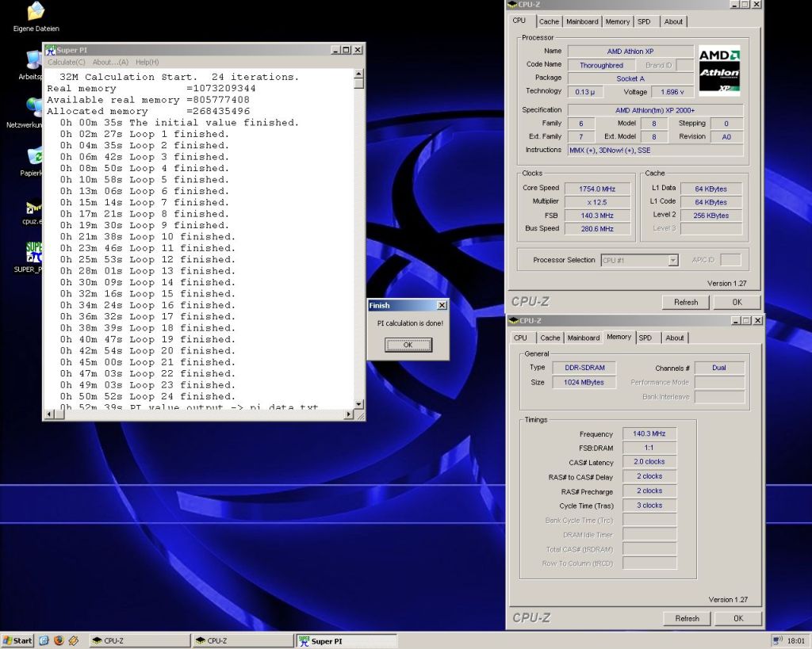Click Refresh in the upper CPU-Z window
Image resolution: width=812 pixels, height=649 pixels.
686,302
